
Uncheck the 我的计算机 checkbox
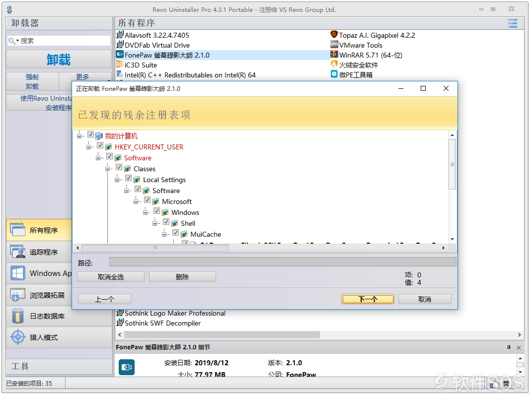[x=90, y=134]
